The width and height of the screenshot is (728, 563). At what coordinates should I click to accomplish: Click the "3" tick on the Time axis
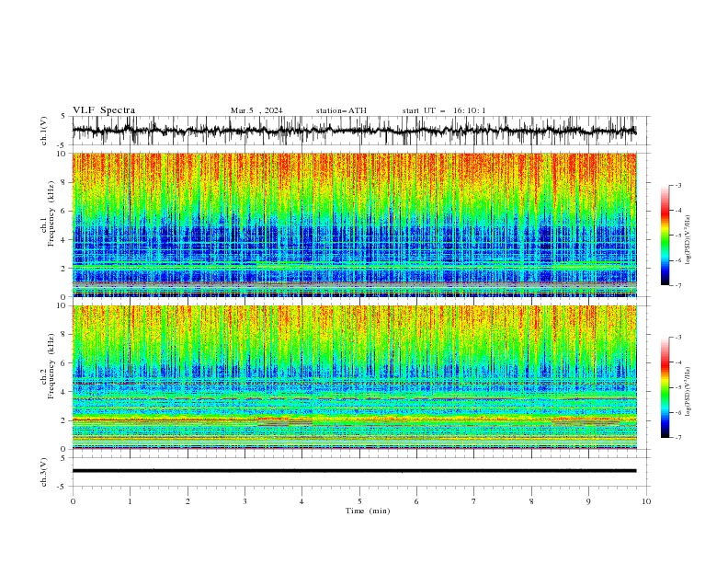point(245,501)
